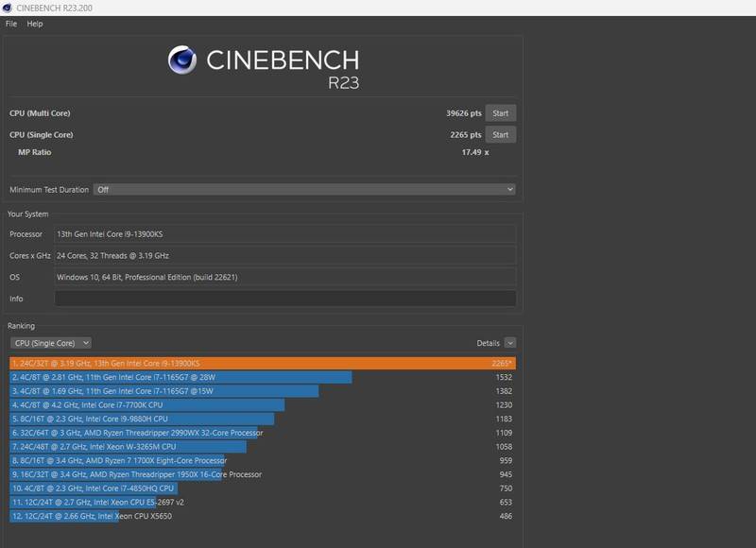Select the Core i7-4850HQ ranking row
The height and width of the screenshot is (548, 756).
point(263,488)
